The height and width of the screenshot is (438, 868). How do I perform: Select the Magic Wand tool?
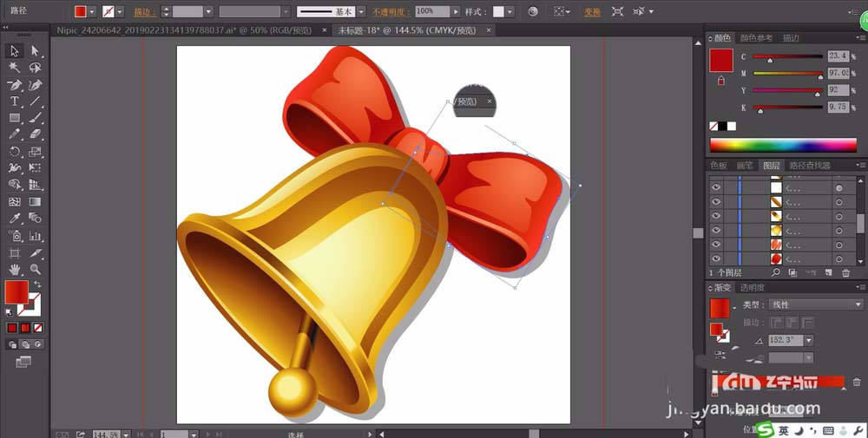coord(15,68)
